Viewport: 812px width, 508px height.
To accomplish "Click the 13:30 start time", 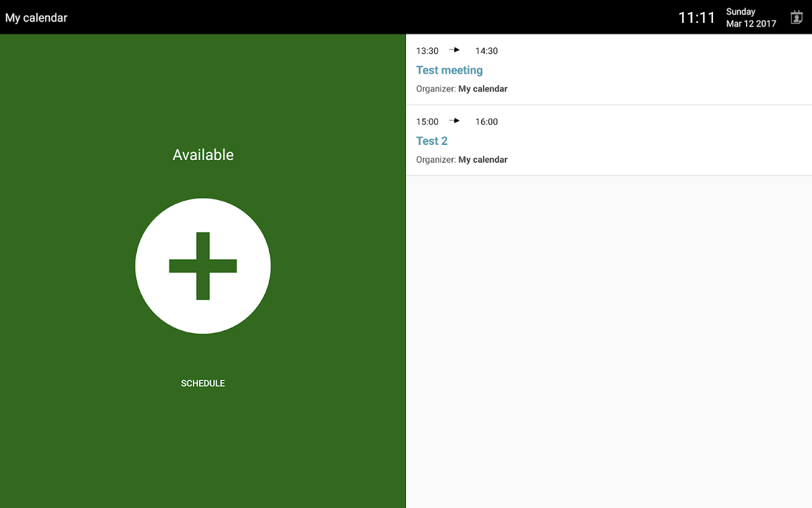I will [x=427, y=51].
